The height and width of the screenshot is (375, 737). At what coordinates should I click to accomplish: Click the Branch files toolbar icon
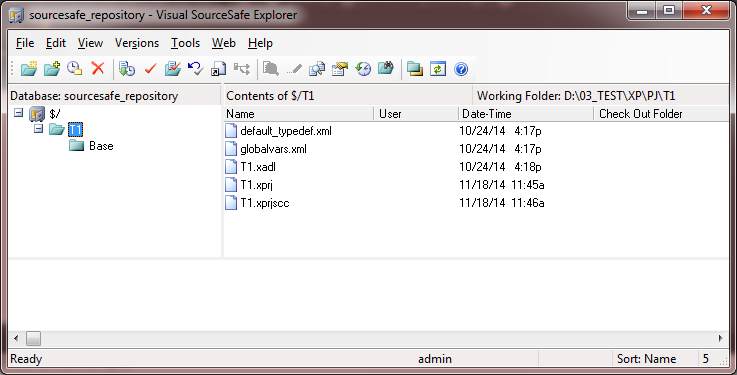click(x=242, y=69)
